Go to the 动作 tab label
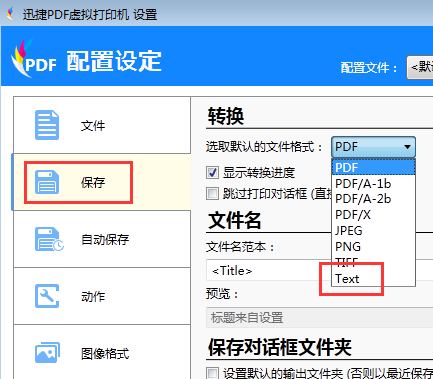 tap(93, 296)
